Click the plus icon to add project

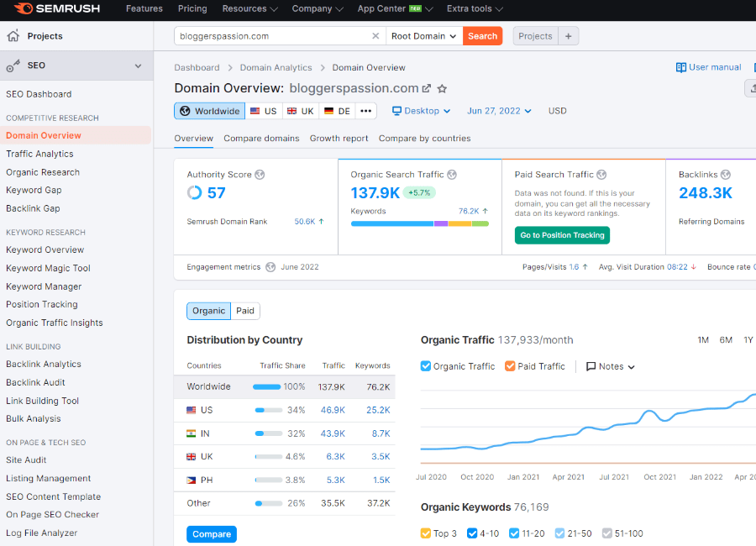(569, 36)
